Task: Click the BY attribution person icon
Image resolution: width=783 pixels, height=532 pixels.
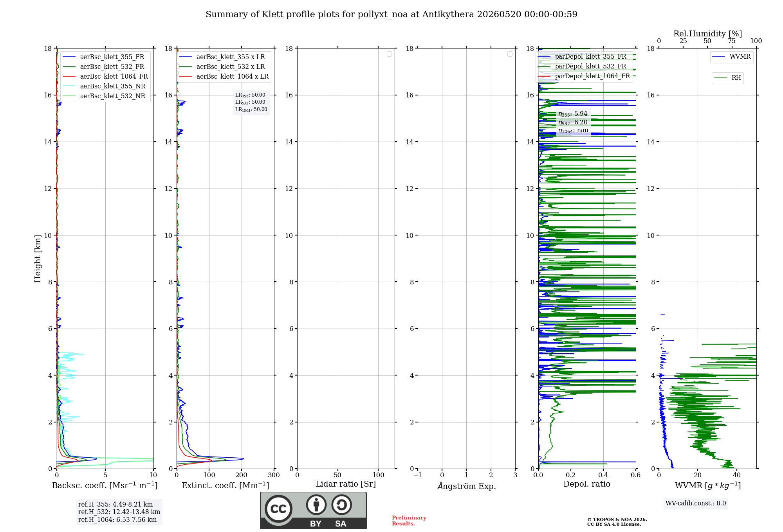Action: click(x=316, y=505)
